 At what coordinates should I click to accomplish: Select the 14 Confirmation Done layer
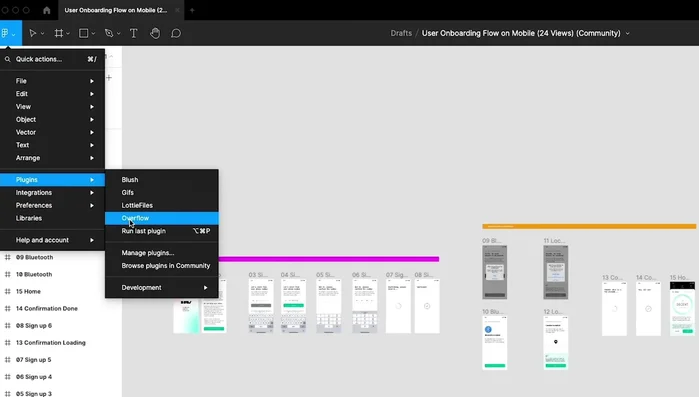(47, 308)
